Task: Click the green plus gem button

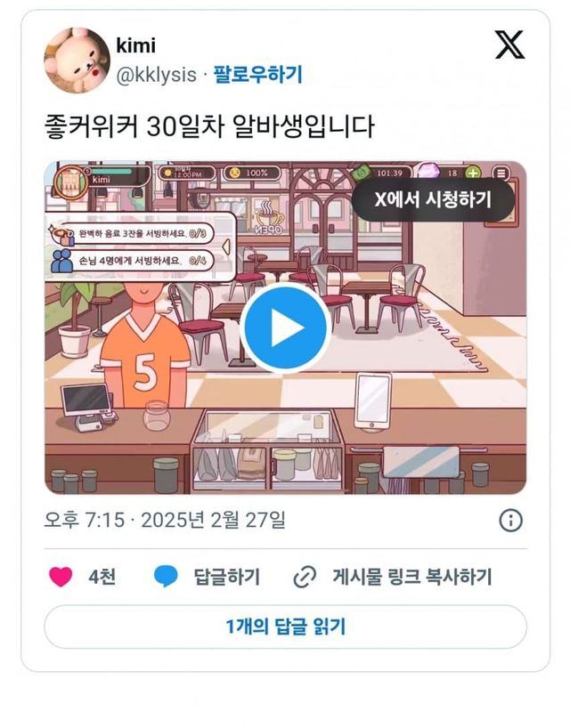Action: (x=473, y=173)
